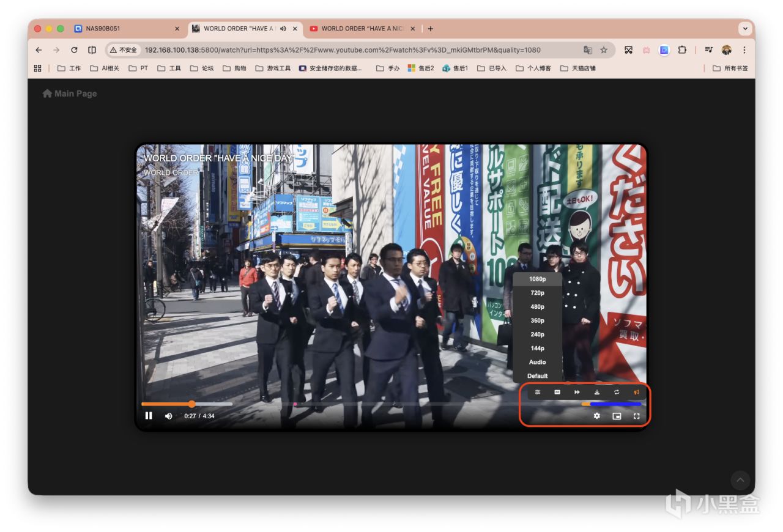
Task: Open the screenshot scissors extension
Action: tap(628, 50)
